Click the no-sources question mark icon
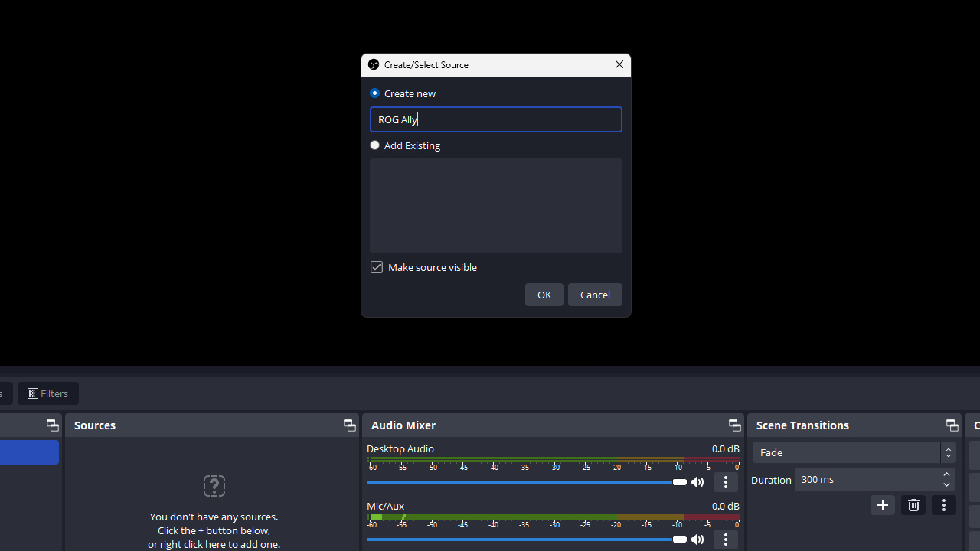The image size is (980, 551). pos(214,486)
